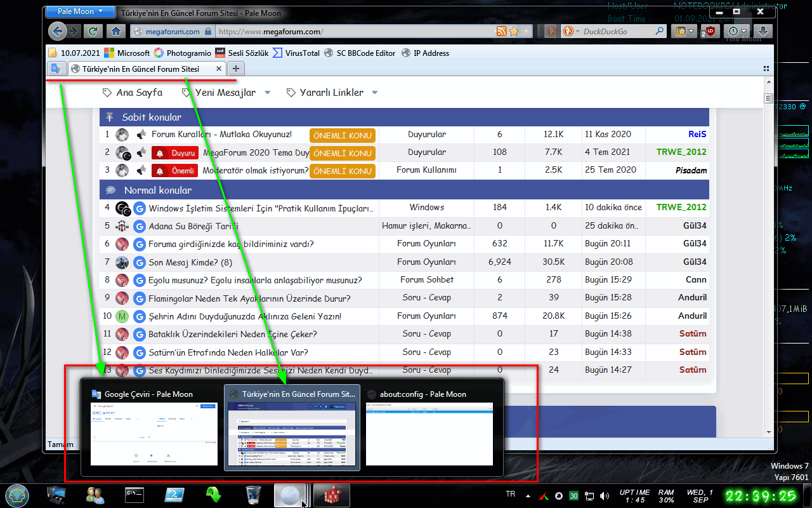Open the Moderatör olmak istiyorum? topic
The width and height of the screenshot is (812, 508).
(256, 170)
